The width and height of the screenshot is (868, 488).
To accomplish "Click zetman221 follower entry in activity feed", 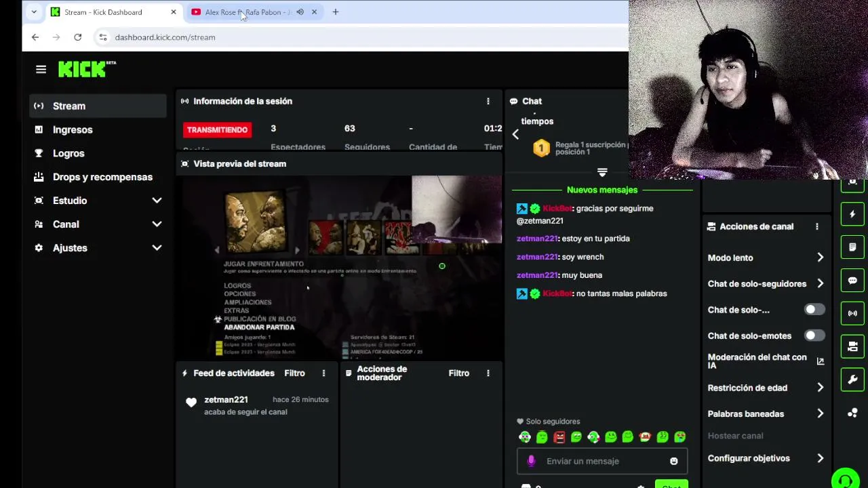I will coord(258,405).
